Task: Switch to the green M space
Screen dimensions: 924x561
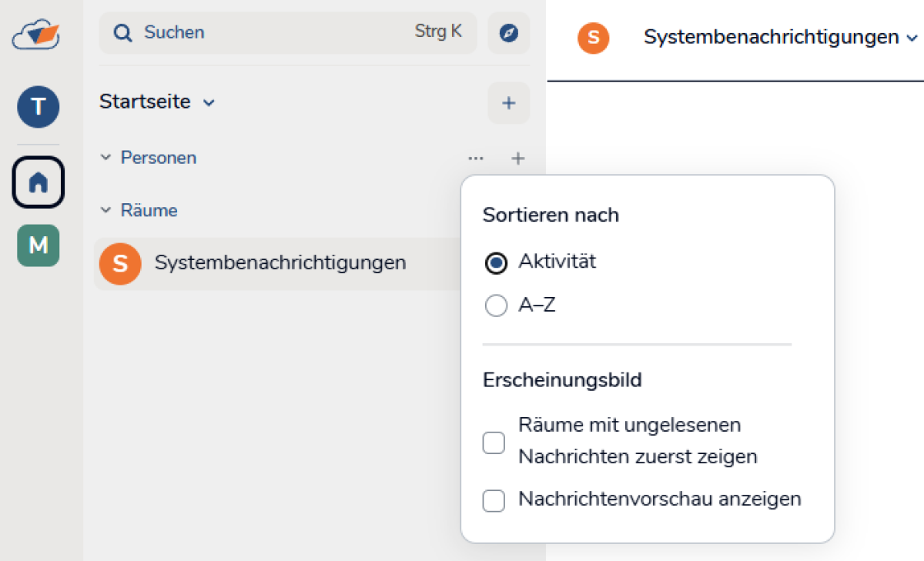Action: (38, 245)
